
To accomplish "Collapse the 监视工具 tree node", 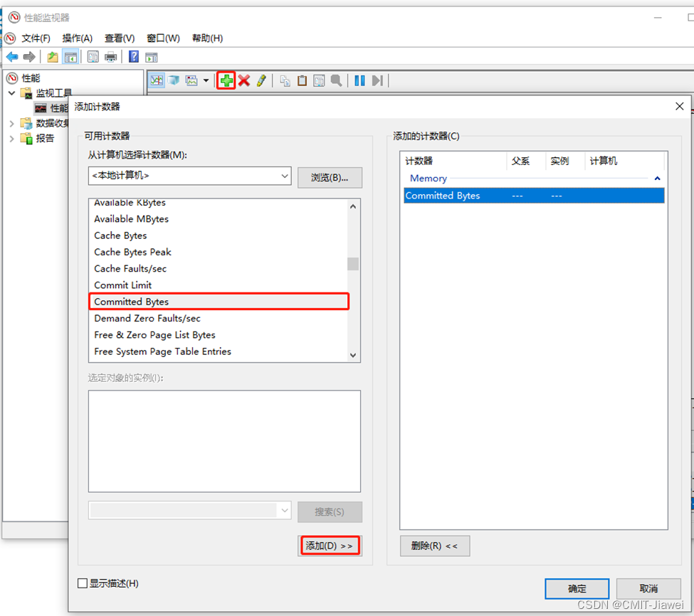I will coord(12,93).
